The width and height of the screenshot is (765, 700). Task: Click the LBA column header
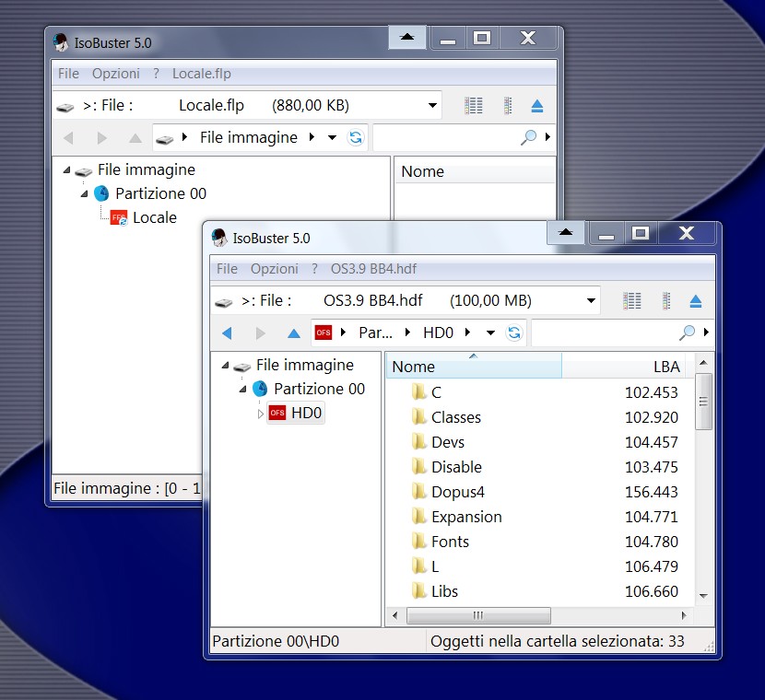pyautogui.click(x=665, y=367)
